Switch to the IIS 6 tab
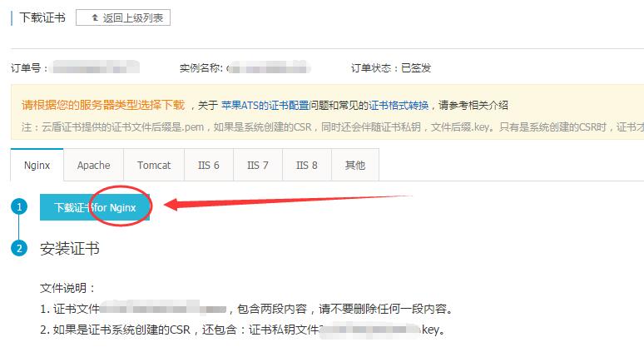The height and width of the screenshot is (362, 644). click(209, 165)
